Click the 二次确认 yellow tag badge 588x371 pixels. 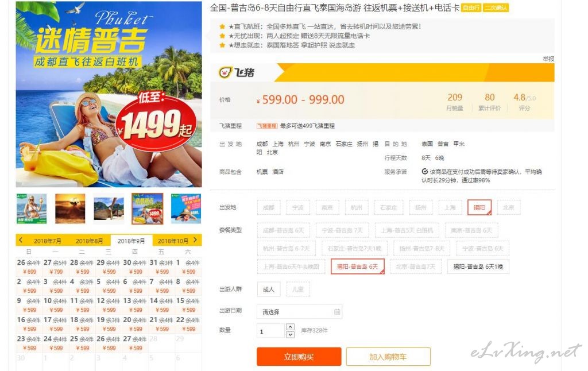click(496, 8)
